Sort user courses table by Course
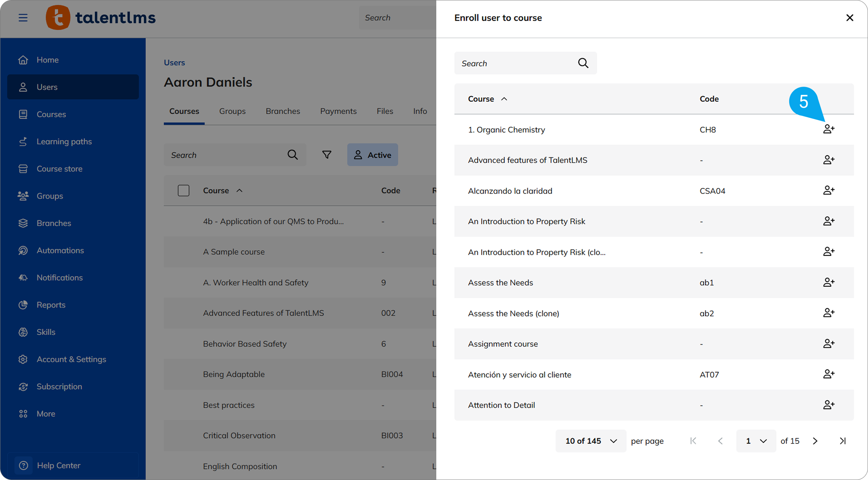Image resolution: width=868 pixels, height=480 pixels. point(222,190)
